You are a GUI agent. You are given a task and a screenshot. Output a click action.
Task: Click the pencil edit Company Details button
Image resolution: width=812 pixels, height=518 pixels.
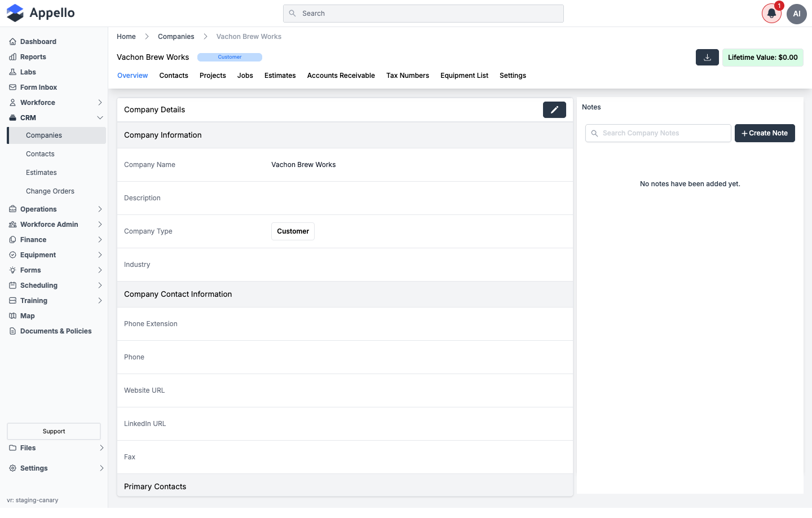click(554, 109)
